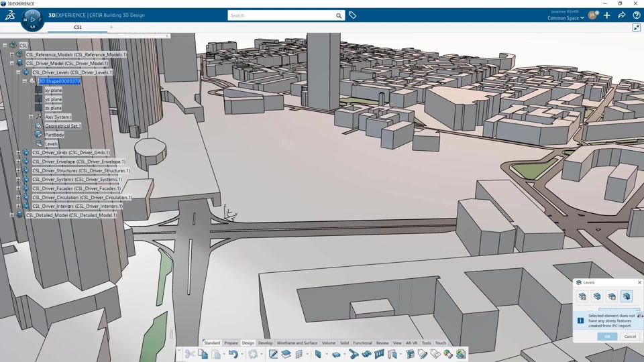Expand the CSL_Detailed_Model node
This screenshot has height=362, width=644.
[11, 215]
